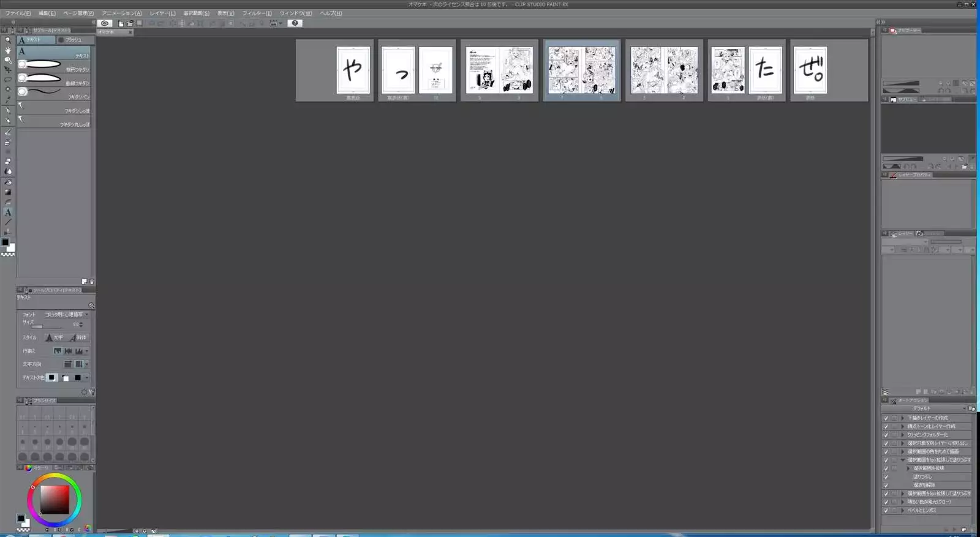Viewport: 980px width, 537px height.
Task: Click the 斜体 italic style button
Action: tap(78, 337)
